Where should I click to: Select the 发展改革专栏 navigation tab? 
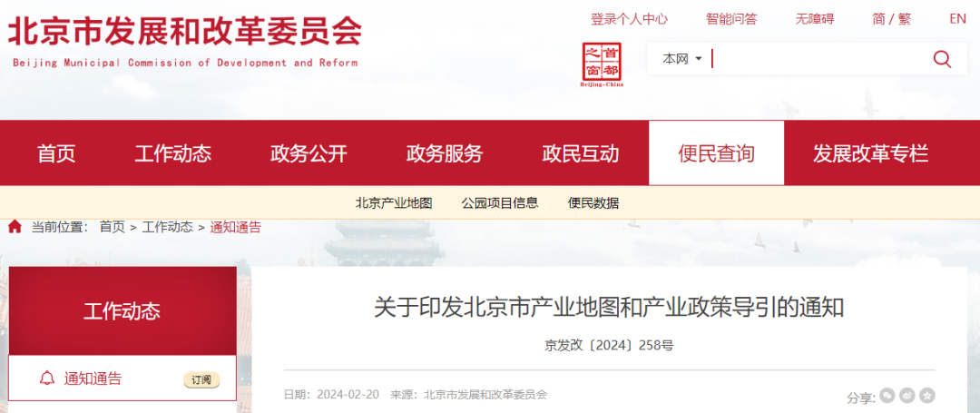[870, 153]
